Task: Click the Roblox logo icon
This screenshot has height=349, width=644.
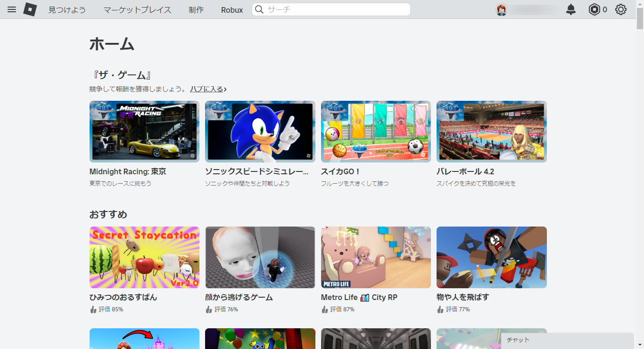Action: [30, 9]
